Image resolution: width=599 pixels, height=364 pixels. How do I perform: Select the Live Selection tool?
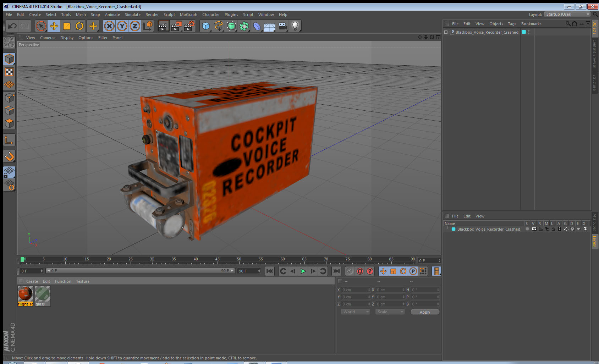point(41,26)
